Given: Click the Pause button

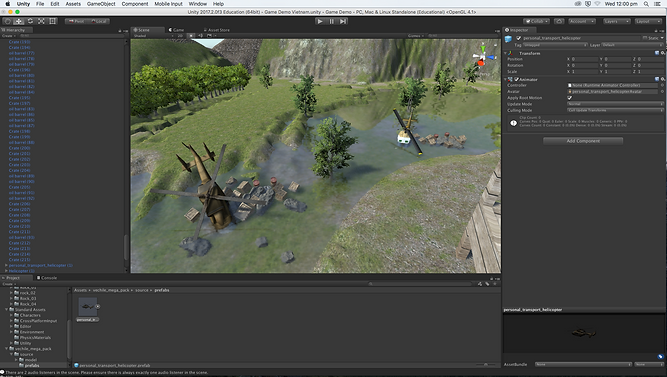Looking at the screenshot, I should point(331,21).
